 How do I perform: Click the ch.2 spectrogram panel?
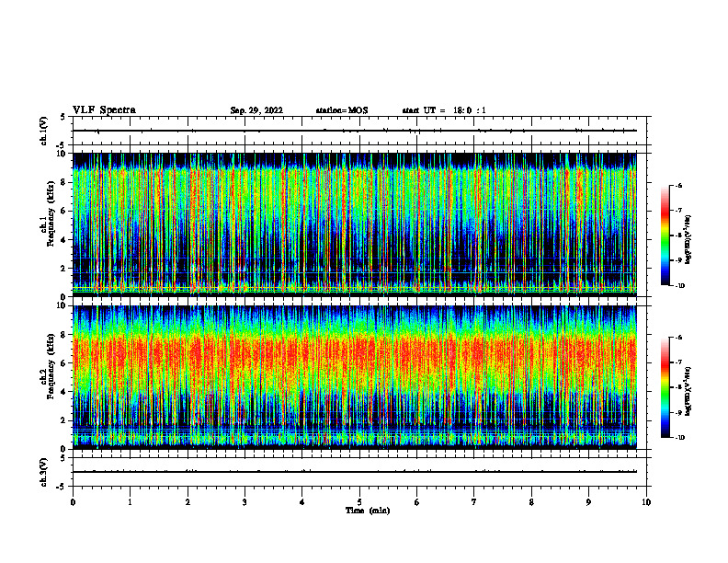pos(355,377)
